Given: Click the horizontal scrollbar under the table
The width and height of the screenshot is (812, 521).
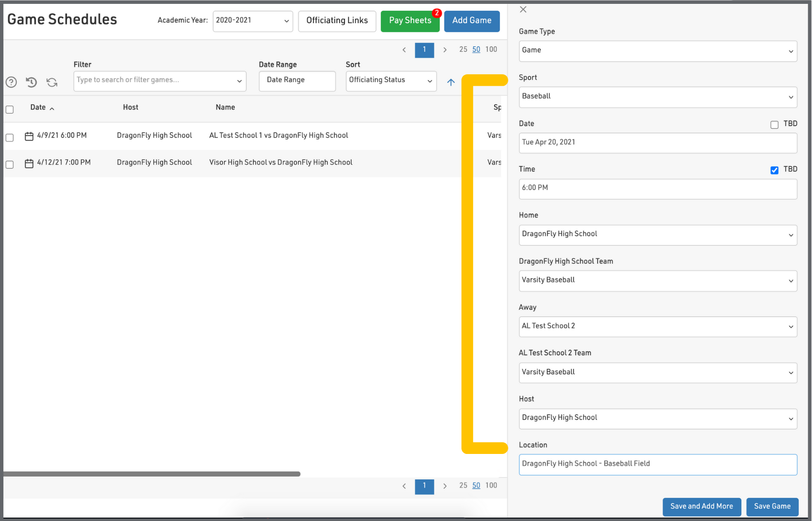Looking at the screenshot, I should click(152, 474).
